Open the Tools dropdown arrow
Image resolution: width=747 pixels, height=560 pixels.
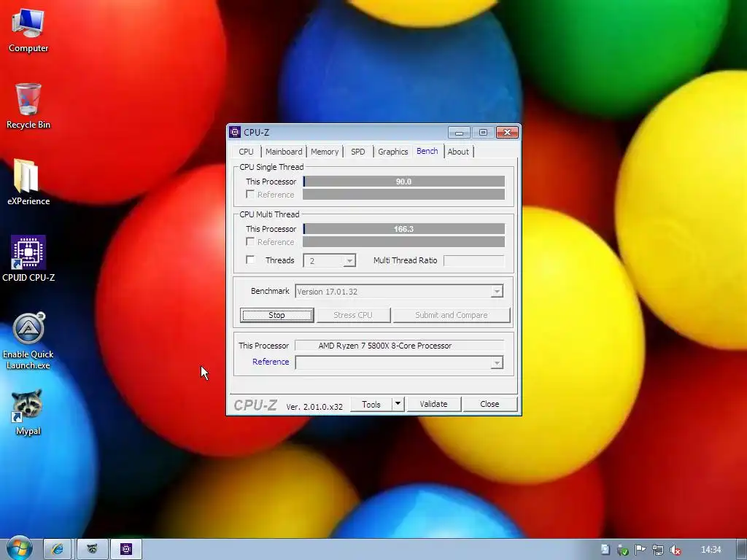[398, 404]
